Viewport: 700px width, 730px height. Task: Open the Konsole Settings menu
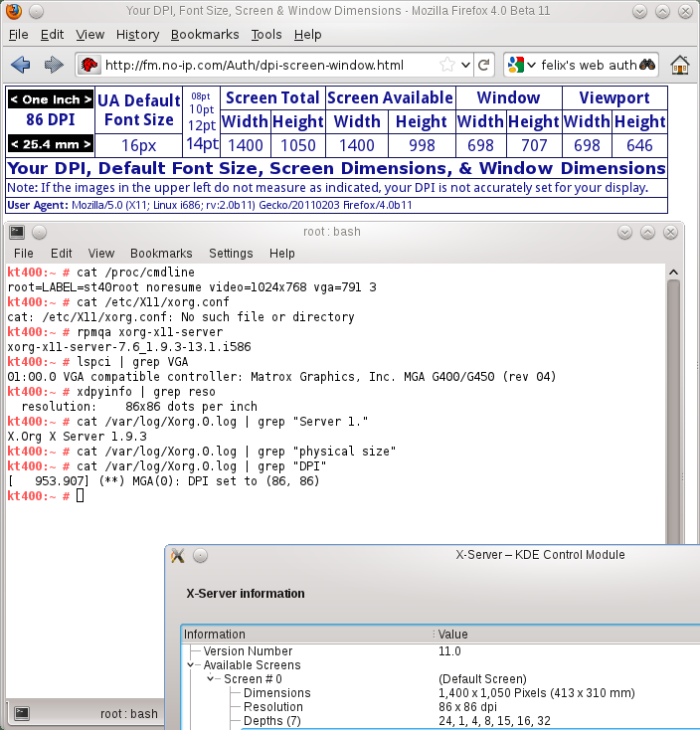pos(231,254)
